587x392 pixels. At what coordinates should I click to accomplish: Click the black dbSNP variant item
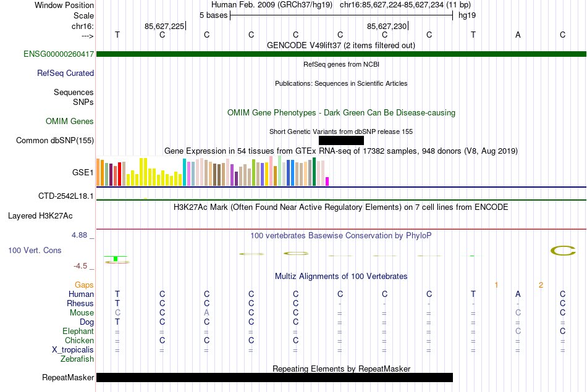(x=341, y=140)
